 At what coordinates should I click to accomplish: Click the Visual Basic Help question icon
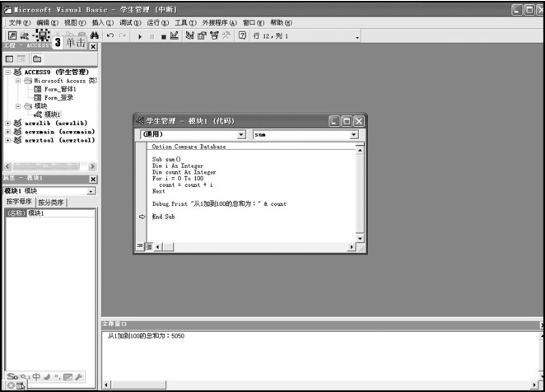coord(242,35)
